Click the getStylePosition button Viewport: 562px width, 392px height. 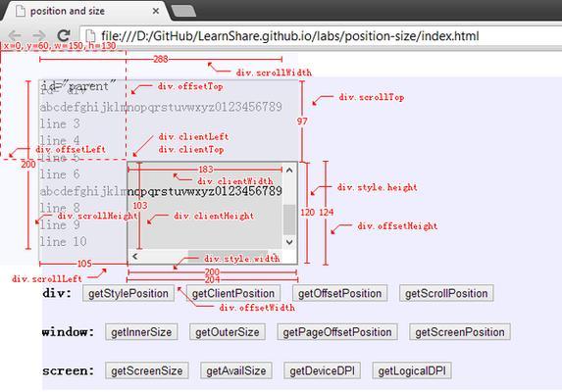(x=128, y=294)
